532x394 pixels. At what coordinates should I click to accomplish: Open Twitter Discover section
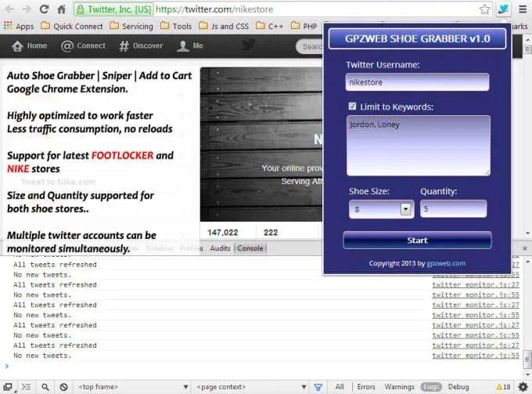(x=141, y=46)
